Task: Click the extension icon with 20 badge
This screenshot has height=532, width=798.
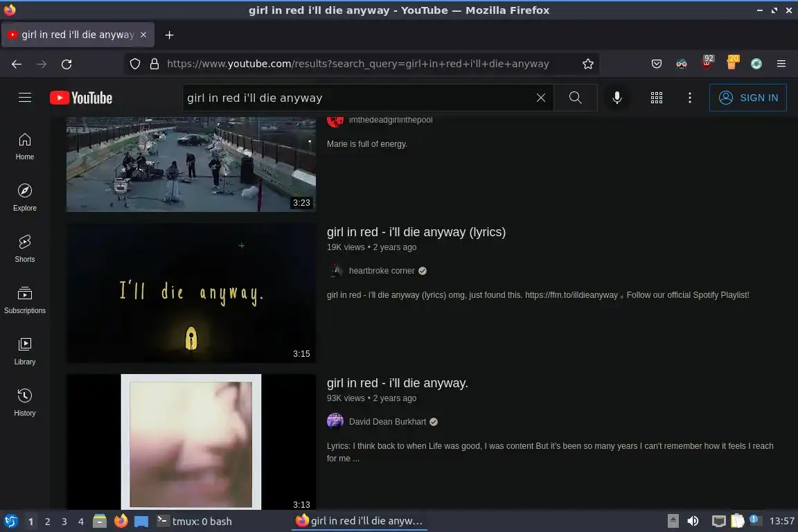Action: [x=731, y=62]
